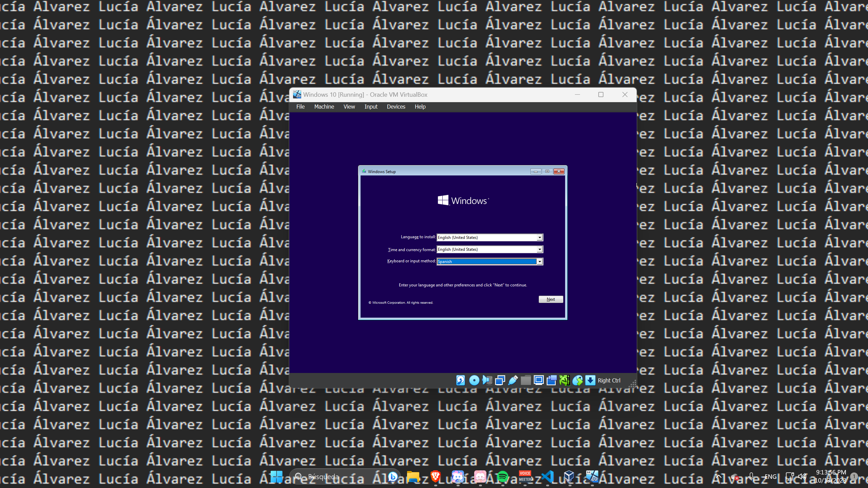
Task: Click the display settings status icon
Action: 539,380
